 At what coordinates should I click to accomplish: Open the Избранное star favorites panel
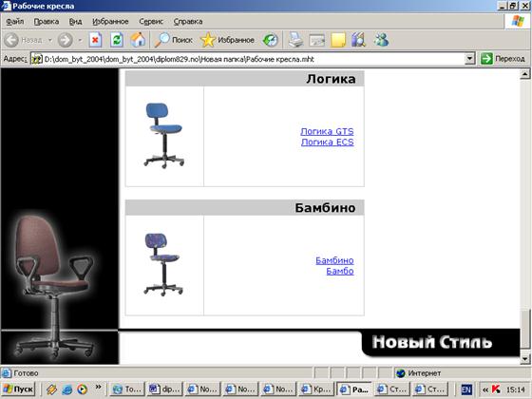tap(227, 40)
